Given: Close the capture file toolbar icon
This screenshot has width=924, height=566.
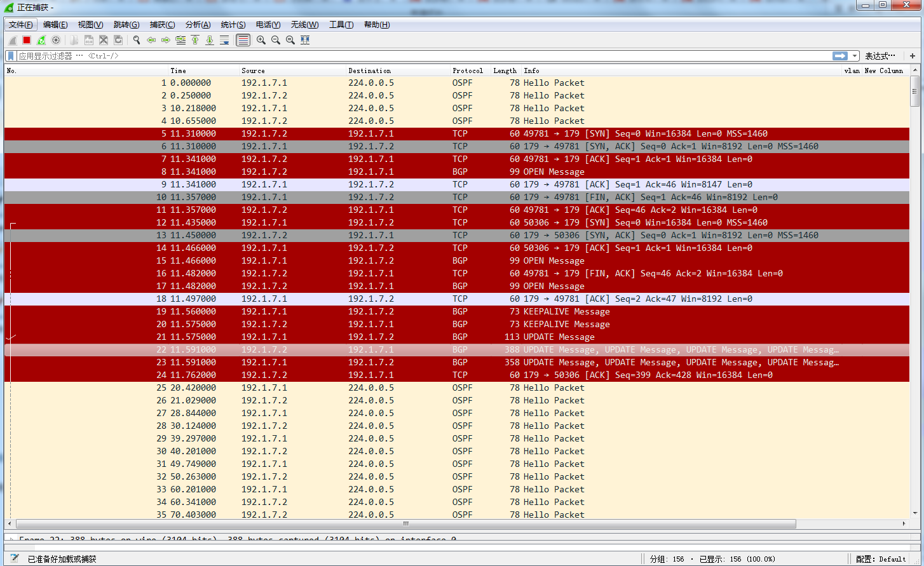Looking at the screenshot, I should point(104,40).
